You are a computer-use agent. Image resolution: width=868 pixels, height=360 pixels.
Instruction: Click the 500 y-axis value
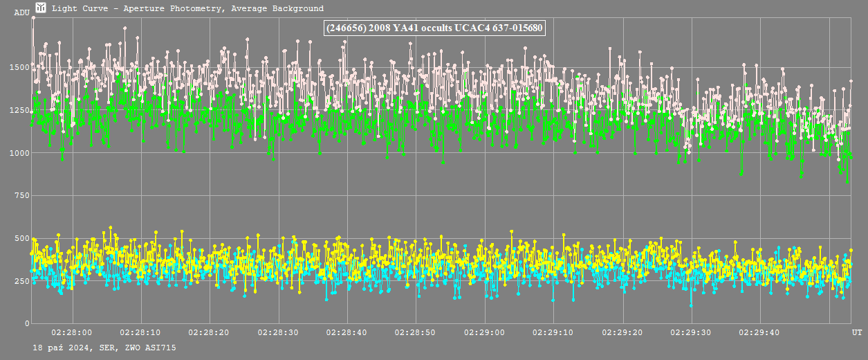pos(22,239)
